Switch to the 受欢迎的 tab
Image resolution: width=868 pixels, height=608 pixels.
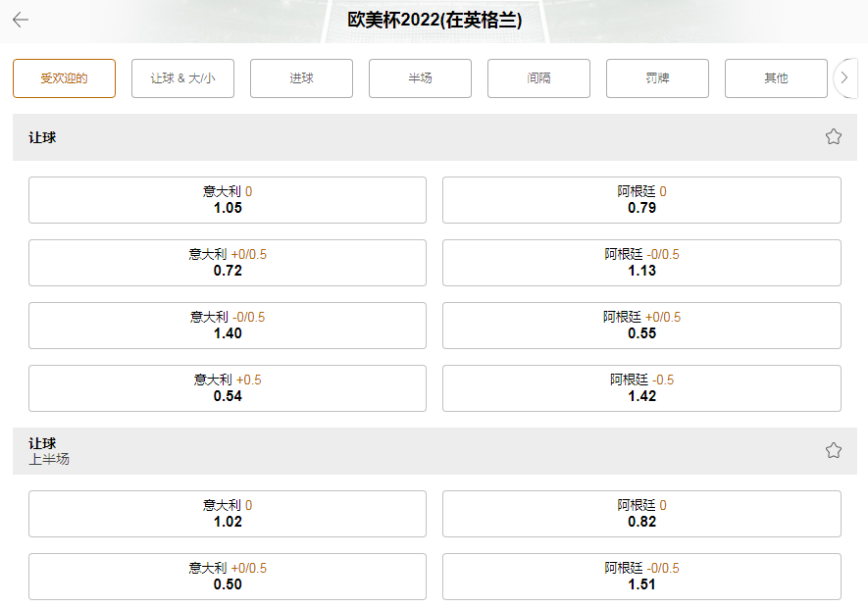[64, 78]
